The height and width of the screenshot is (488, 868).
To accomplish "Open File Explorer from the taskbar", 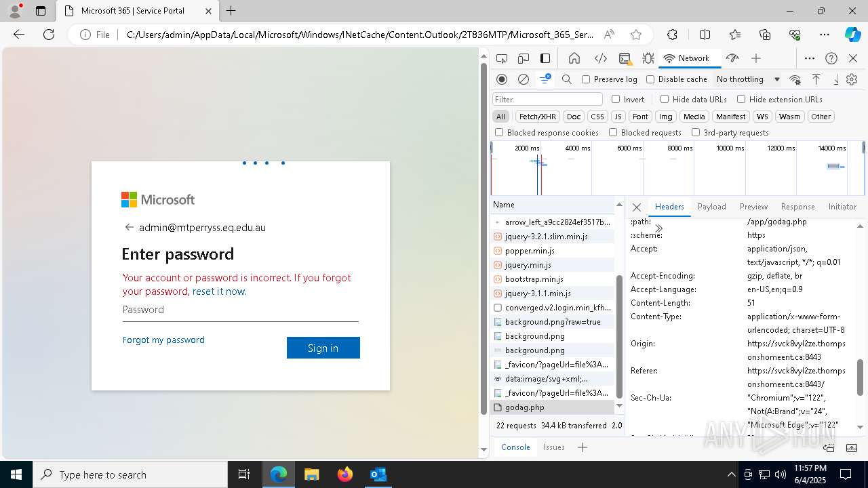I will [x=312, y=474].
